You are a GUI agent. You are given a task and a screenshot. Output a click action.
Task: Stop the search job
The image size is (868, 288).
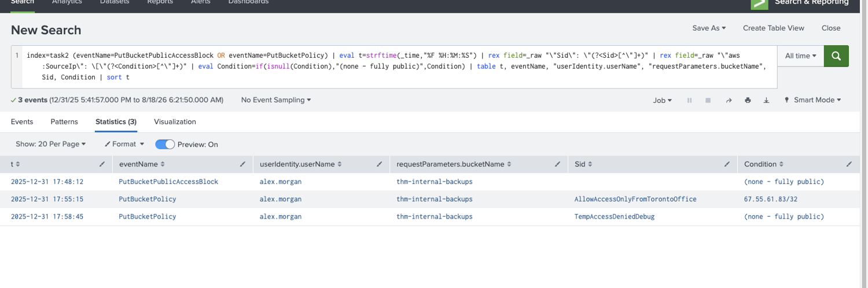[708, 100]
